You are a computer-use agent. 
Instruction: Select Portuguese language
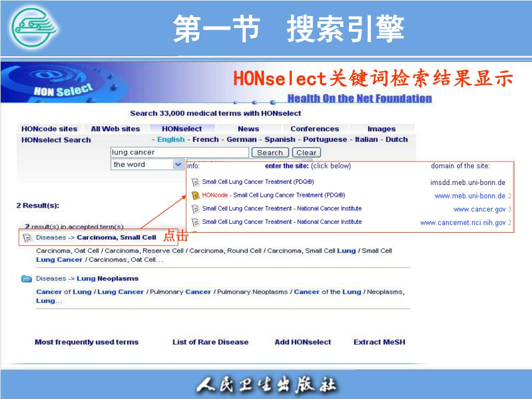pyautogui.click(x=325, y=139)
